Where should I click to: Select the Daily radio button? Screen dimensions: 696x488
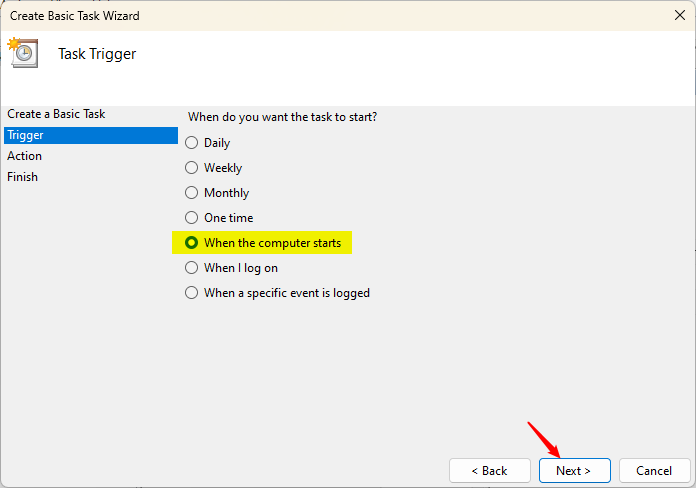tap(191, 143)
